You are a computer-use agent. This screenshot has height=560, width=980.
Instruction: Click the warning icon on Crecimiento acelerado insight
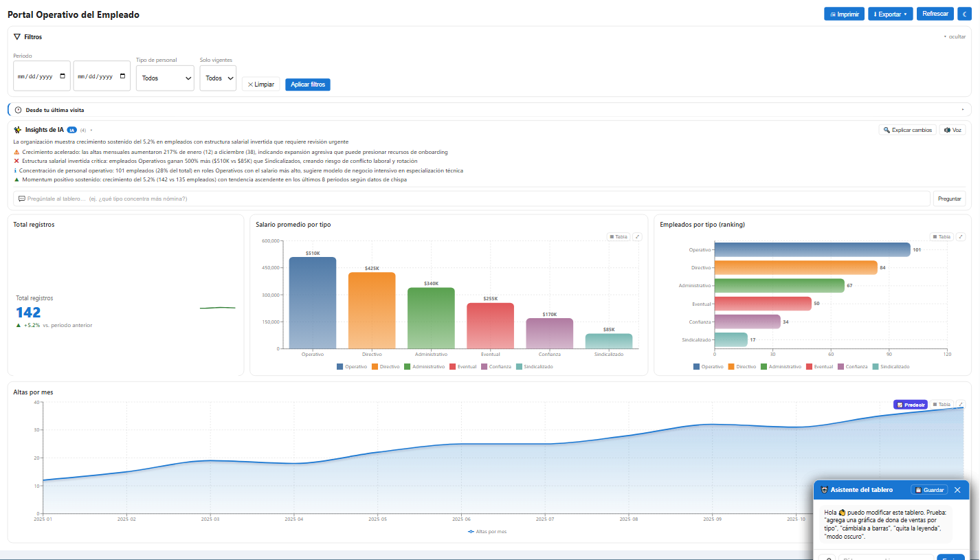tap(16, 152)
